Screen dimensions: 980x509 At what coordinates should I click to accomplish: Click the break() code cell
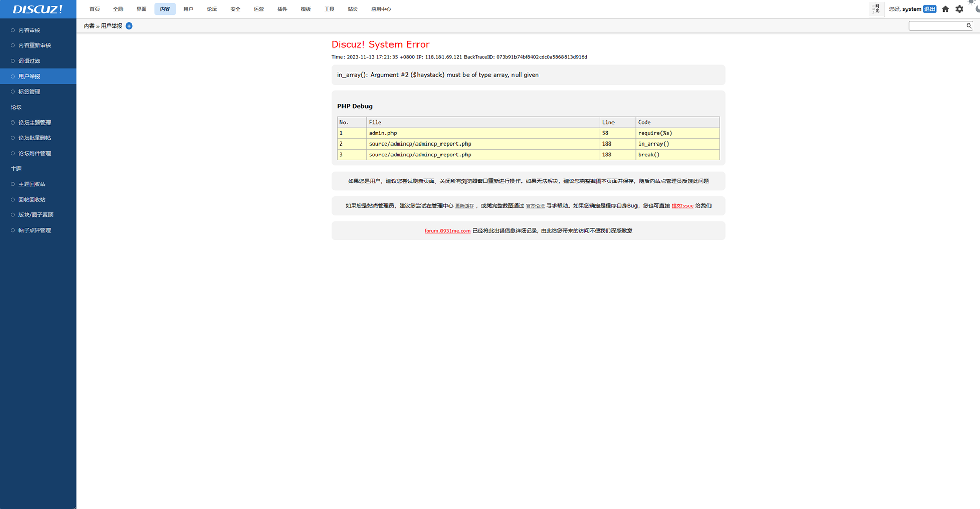click(x=677, y=154)
